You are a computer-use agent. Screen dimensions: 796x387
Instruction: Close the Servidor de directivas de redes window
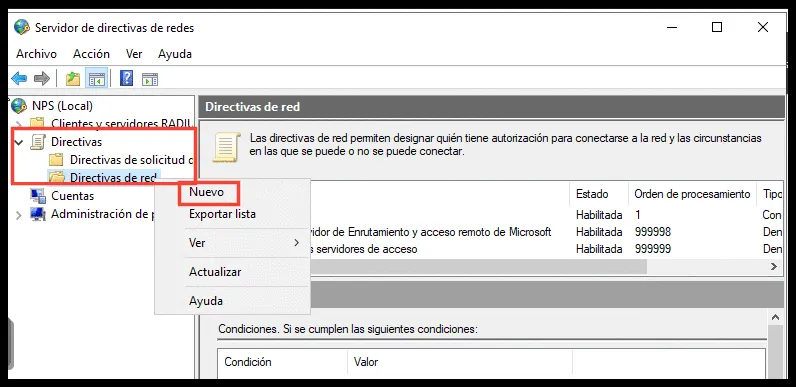(x=762, y=27)
